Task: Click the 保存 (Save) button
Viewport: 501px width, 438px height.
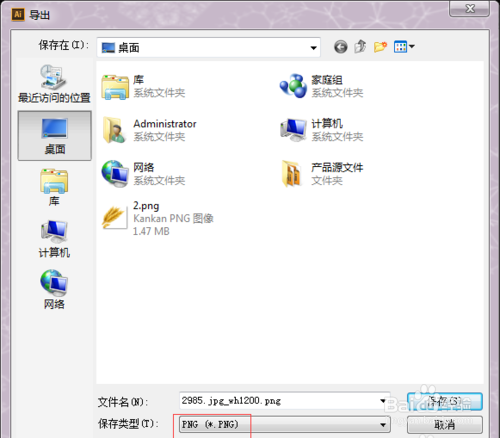Action: pos(445,401)
